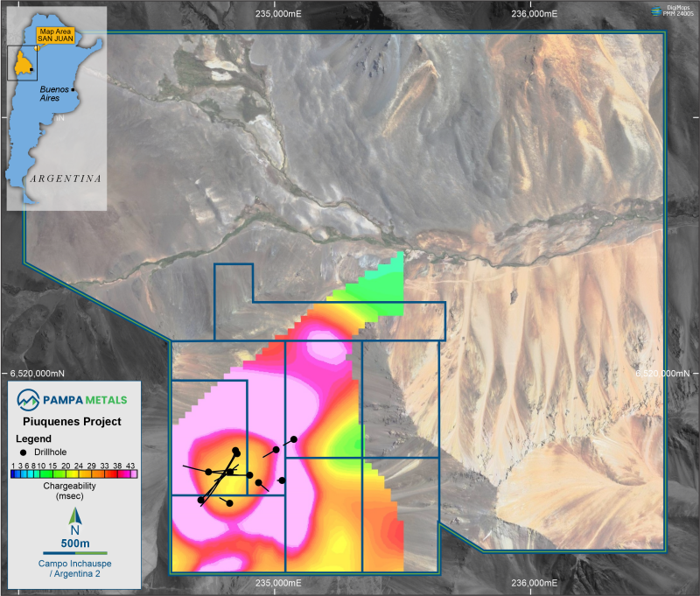Select the orange San Juan province shape
Screen dimensions: 700x596
pos(24,62)
